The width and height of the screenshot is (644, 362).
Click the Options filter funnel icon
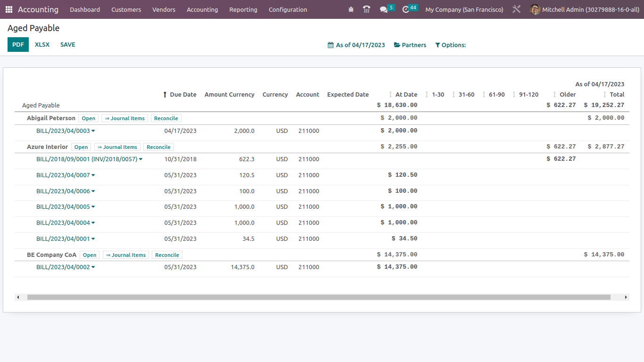438,45
